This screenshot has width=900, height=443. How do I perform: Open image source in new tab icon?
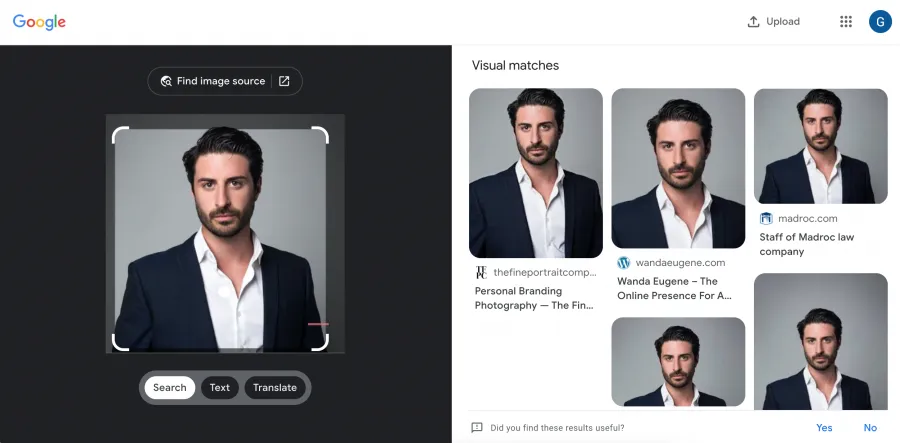pos(284,81)
